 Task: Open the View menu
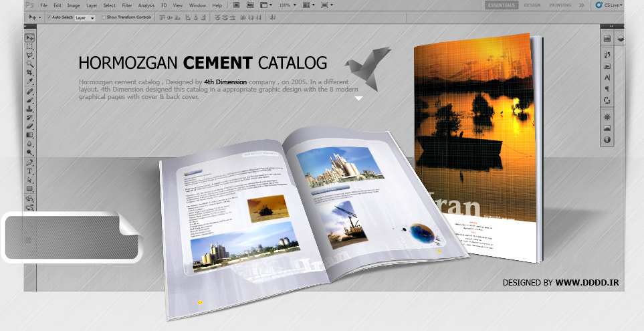click(178, 6)
